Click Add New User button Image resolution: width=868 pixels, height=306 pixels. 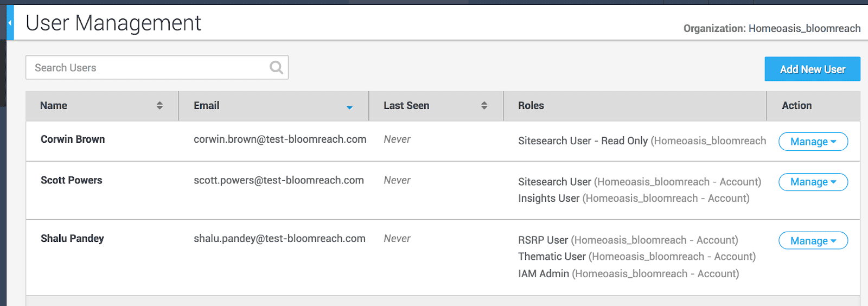tap(812, 69)
